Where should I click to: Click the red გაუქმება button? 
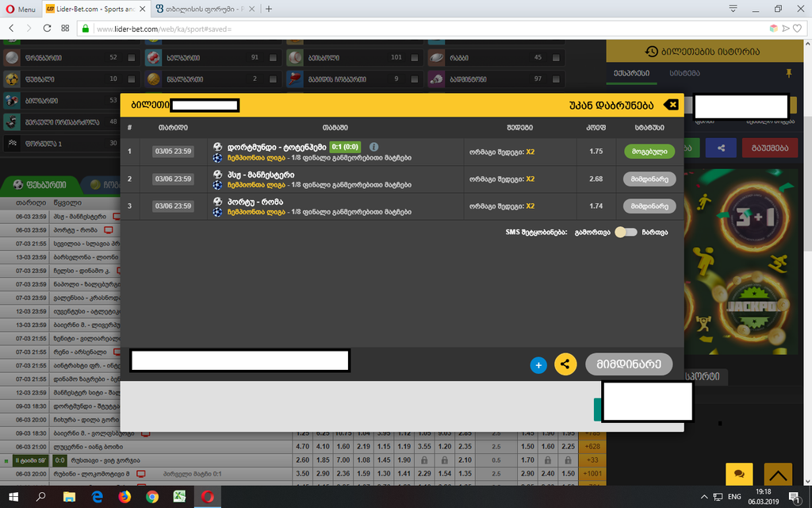pos(769,148)
